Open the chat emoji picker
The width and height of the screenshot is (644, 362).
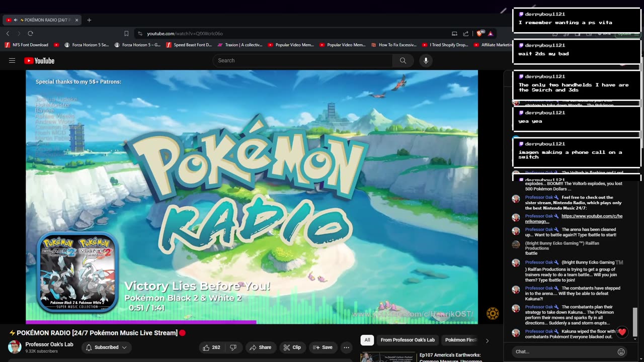621,352
